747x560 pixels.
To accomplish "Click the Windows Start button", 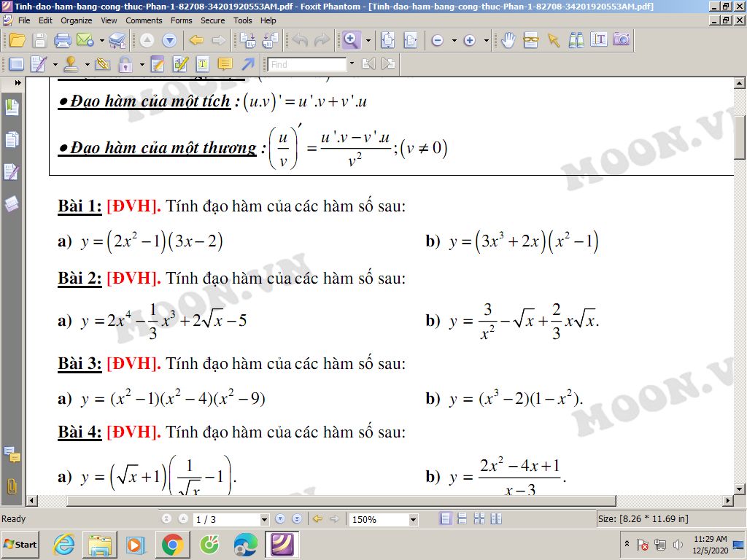I will pyautogui.click(x=20, y=544).
